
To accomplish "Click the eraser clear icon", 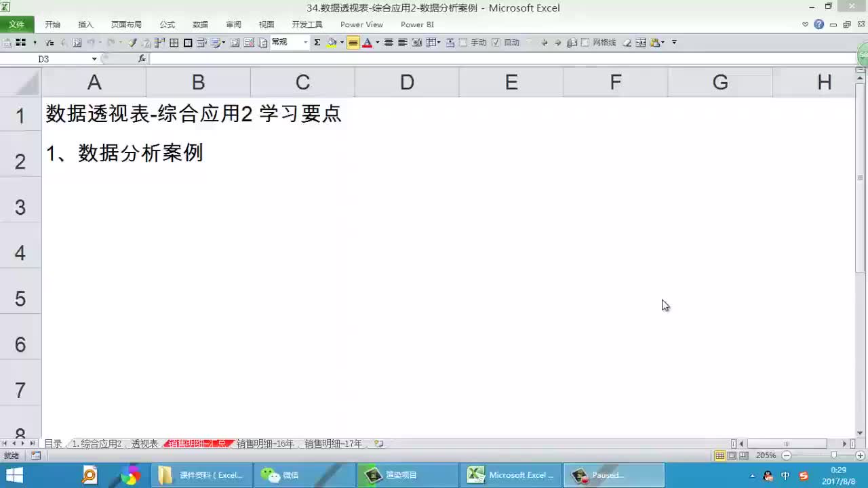I will pos(627,43).
